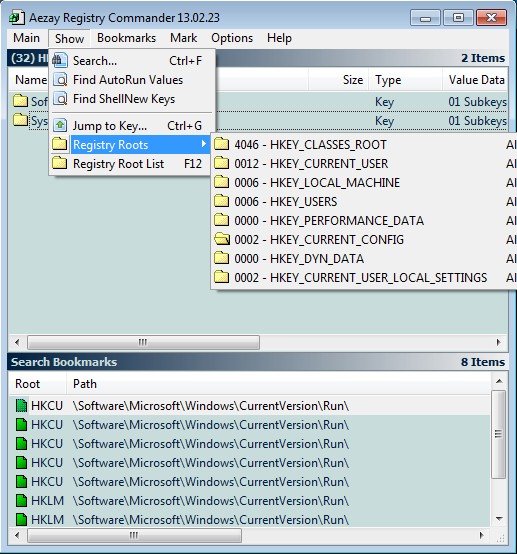
Task: Choose Find AutoRun Values
Action: pos(132,80)
